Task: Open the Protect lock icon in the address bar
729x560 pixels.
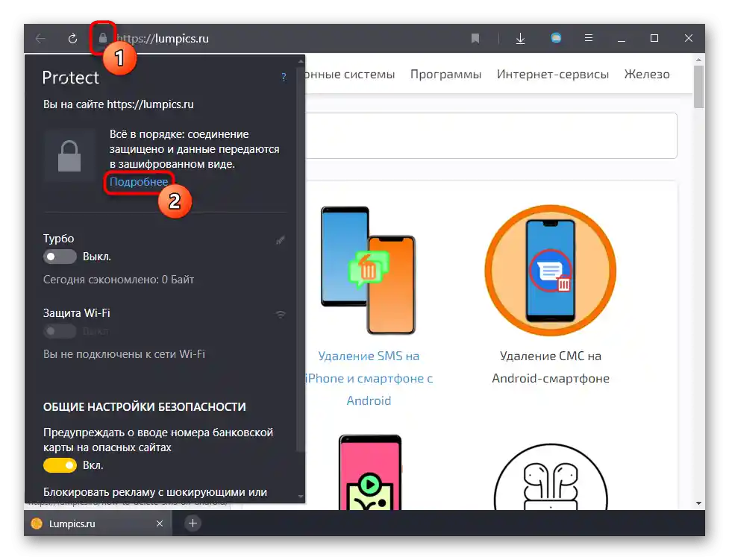Action: click(x=103, y=37)
